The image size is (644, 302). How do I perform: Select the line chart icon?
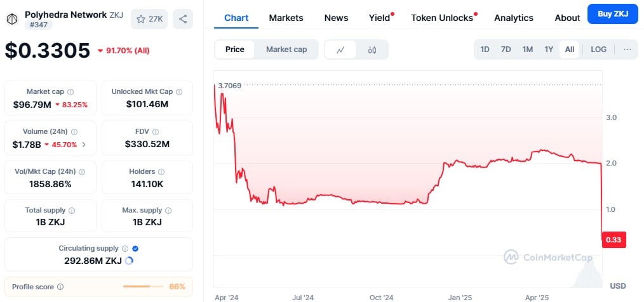point(340,49)
